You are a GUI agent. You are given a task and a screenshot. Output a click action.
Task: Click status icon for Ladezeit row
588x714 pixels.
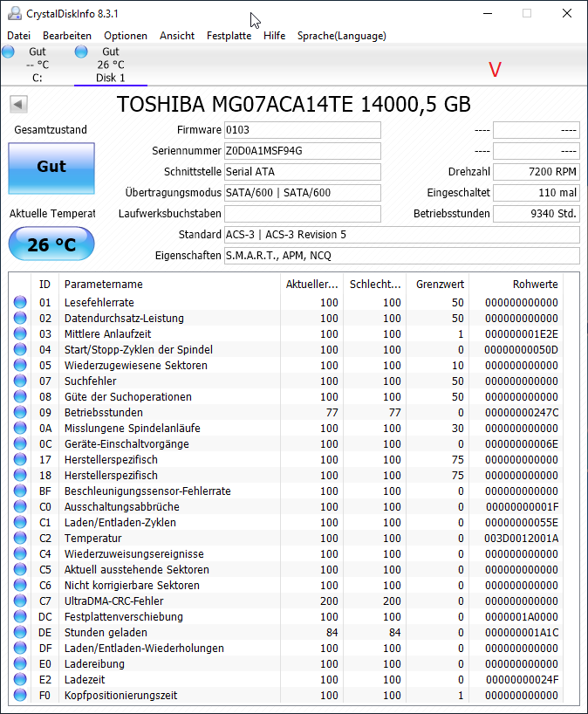(20, 679)
